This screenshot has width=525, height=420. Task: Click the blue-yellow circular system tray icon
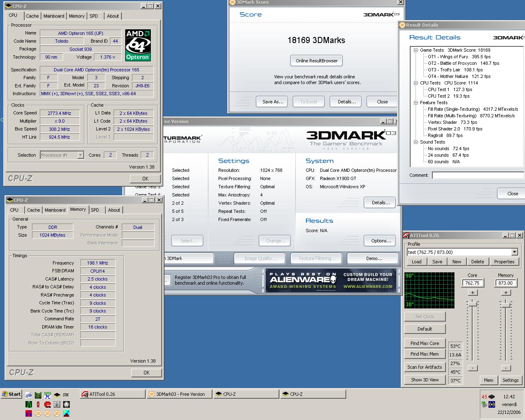tap(492, 404)
